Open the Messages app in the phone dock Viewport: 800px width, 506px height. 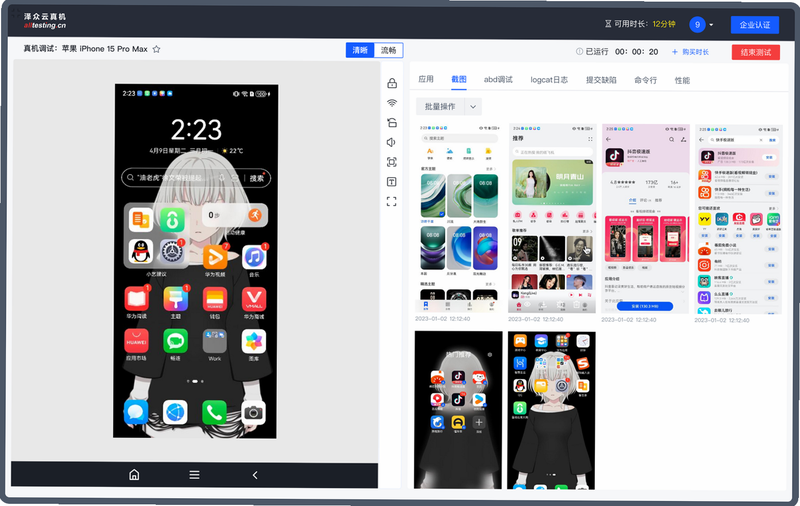point(136,412)
